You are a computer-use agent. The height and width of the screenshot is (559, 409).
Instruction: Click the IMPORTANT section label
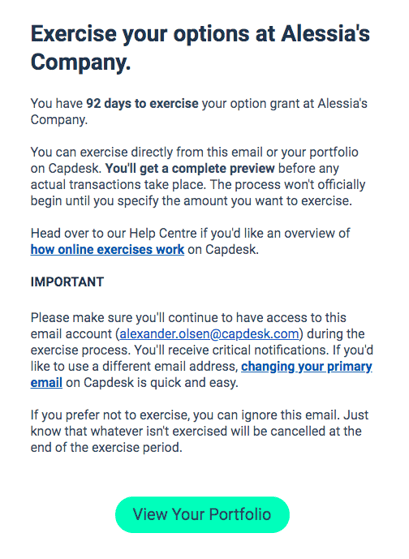click(67, 282)
